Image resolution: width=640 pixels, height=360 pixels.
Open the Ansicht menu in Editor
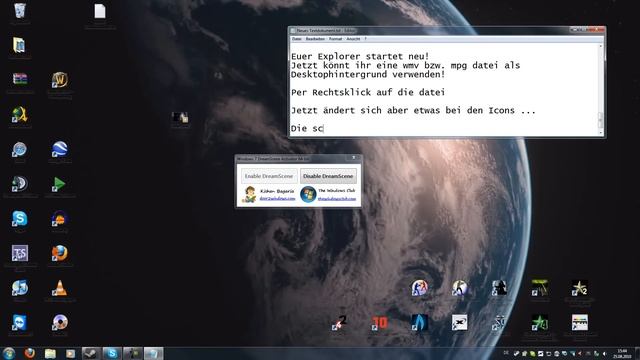click(353, 39)
